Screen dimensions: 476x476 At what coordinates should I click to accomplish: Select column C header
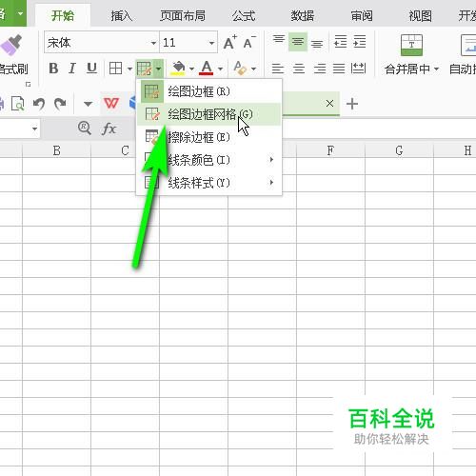click(x=125, y=150)
